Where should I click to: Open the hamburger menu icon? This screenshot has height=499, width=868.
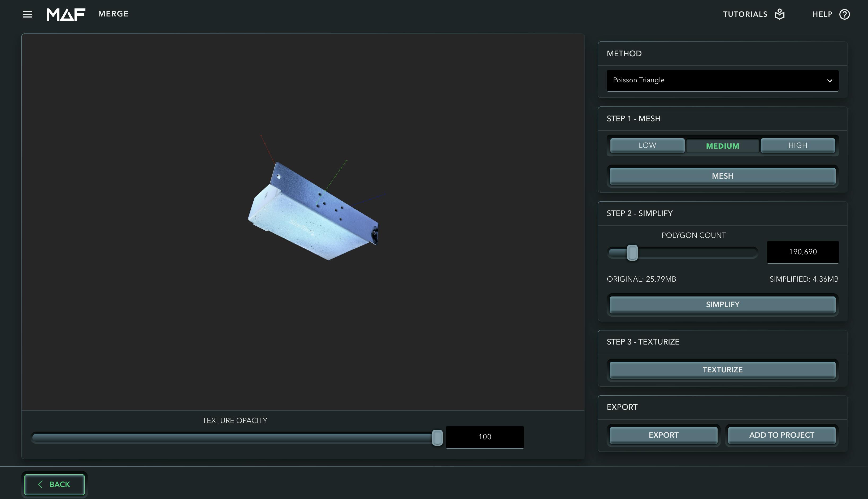[x=27, y=14]
